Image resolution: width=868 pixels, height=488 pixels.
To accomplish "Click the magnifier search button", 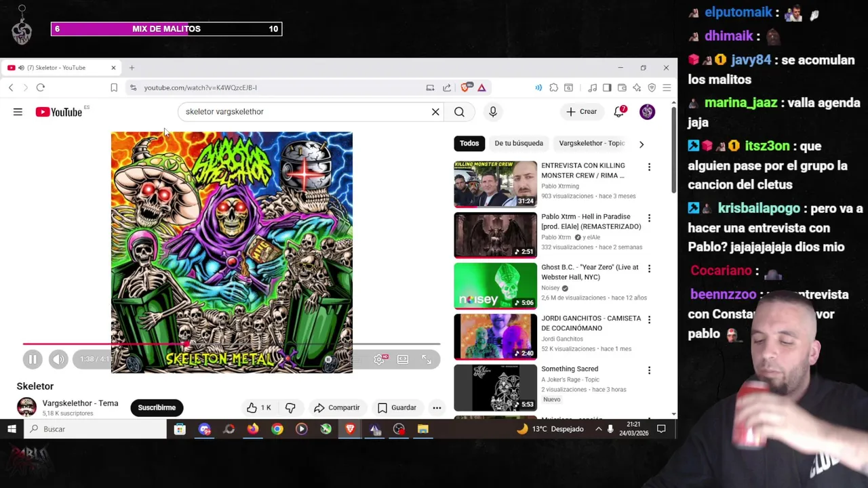I will coord(459,112).
